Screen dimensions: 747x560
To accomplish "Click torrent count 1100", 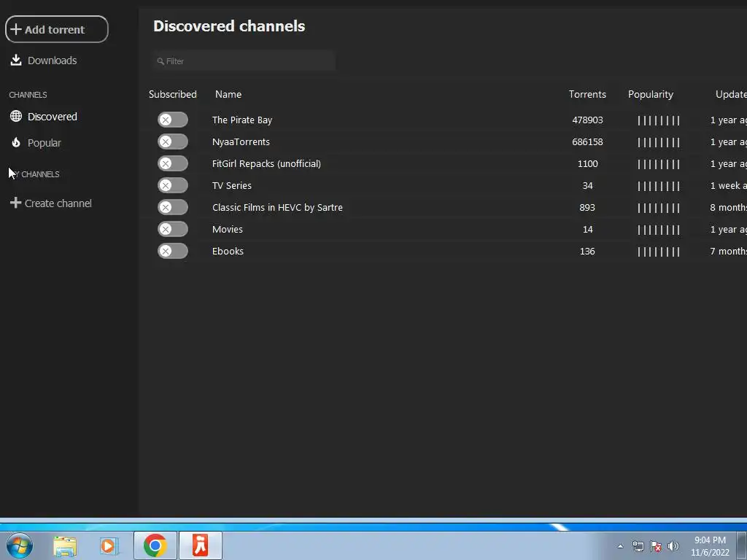I will pos(587,164).
